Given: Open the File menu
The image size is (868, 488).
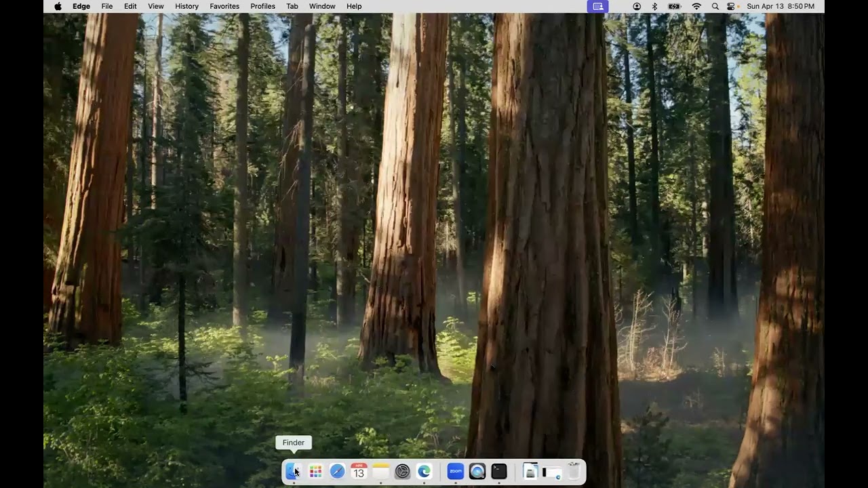Looking at the screenshot, I should [107, 6].
